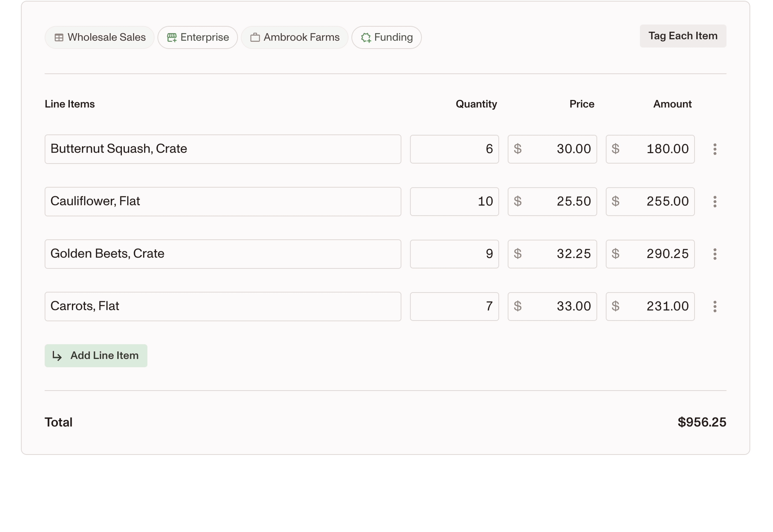
Task: Edit the Butternut Squash, Crate name field
Action: pyautogui.click(x=223, y=149)
